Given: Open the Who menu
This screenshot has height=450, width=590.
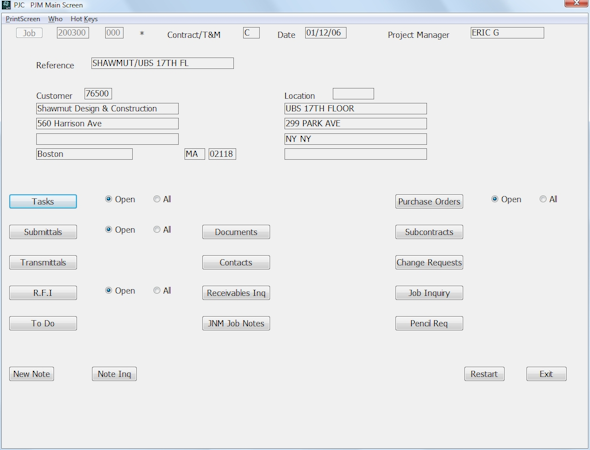Looking at the screenshot, I should [x=55, y=19].
